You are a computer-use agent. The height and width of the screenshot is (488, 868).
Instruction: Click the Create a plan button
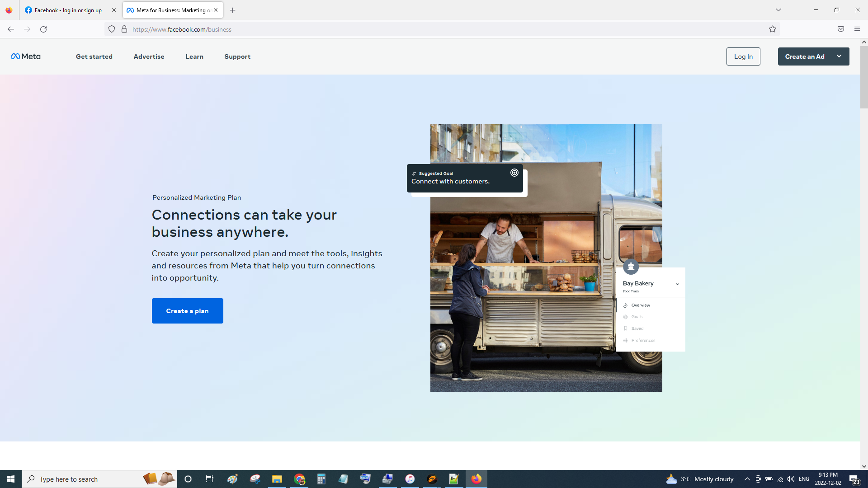pyautogui.click(x=187, y=311)
